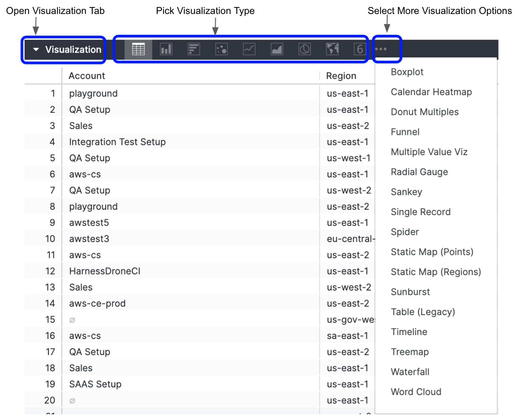Select the Line chart visualization icon
521x420 pixels.
coord(249,49)
